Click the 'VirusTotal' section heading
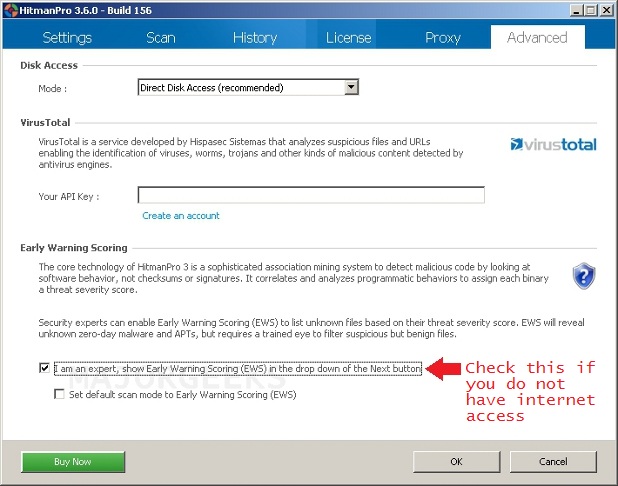 coord(45,123)
